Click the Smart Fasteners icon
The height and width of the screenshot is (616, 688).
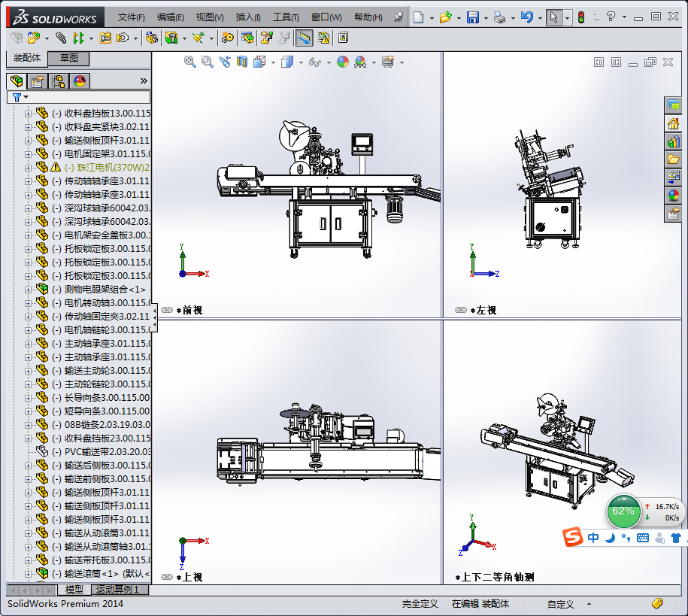[x=105, y=38]
